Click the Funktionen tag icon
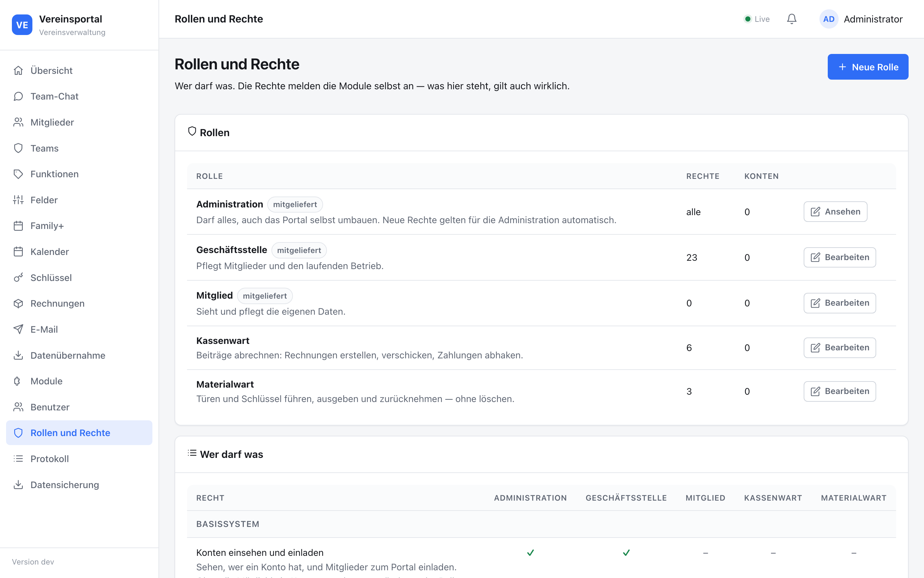This screenshot has height=578, width=924. point(18,174)
